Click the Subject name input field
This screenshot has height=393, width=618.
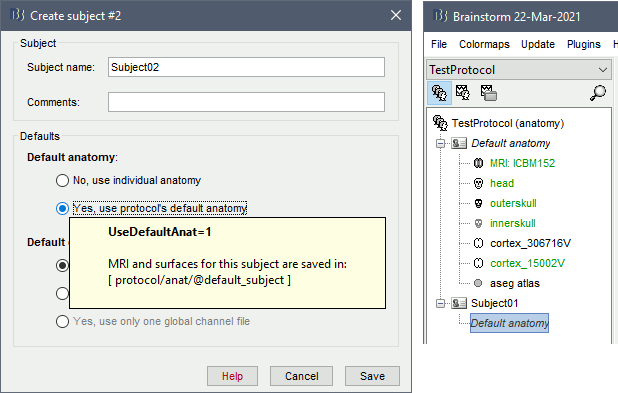tap(246, 67)
